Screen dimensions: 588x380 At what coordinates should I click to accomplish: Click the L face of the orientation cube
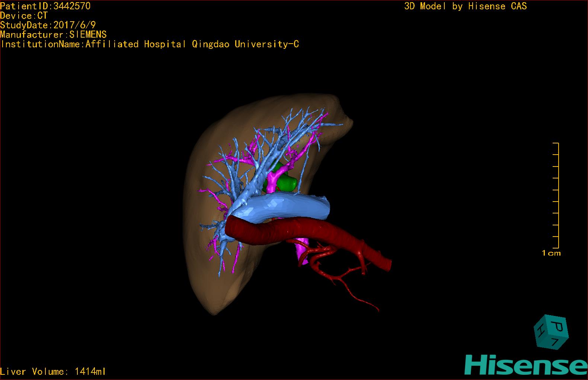click(554, 342)
